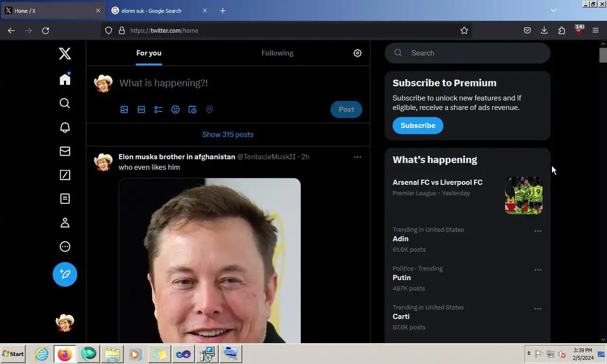
Task: Open account avatar at sidebar bottom
Action: [65, 323]
